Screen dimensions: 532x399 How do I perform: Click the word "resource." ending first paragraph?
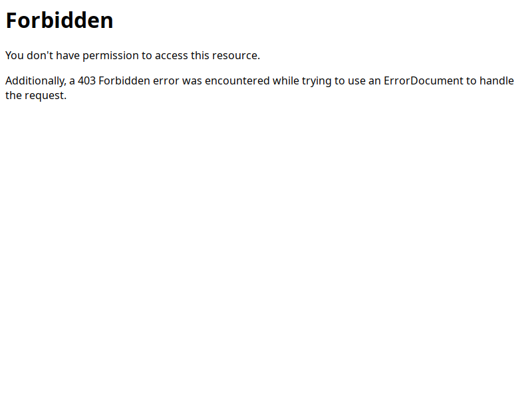[236, 55]
